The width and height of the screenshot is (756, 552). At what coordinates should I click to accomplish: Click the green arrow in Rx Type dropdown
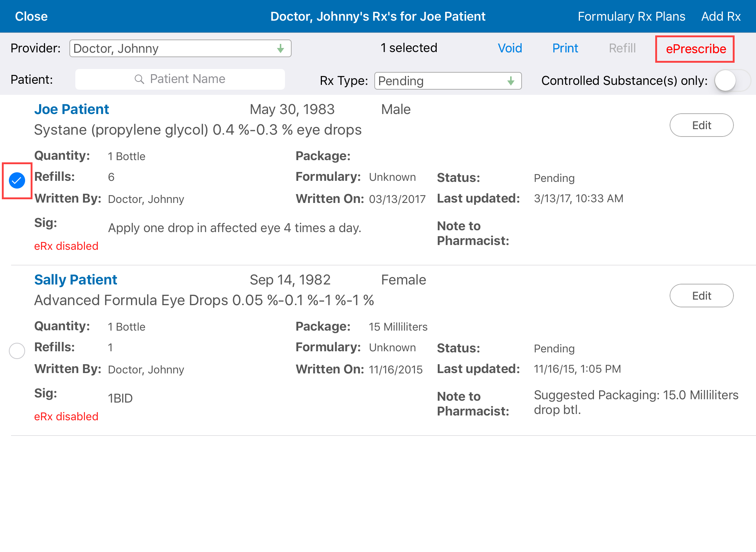coord(511,81)
